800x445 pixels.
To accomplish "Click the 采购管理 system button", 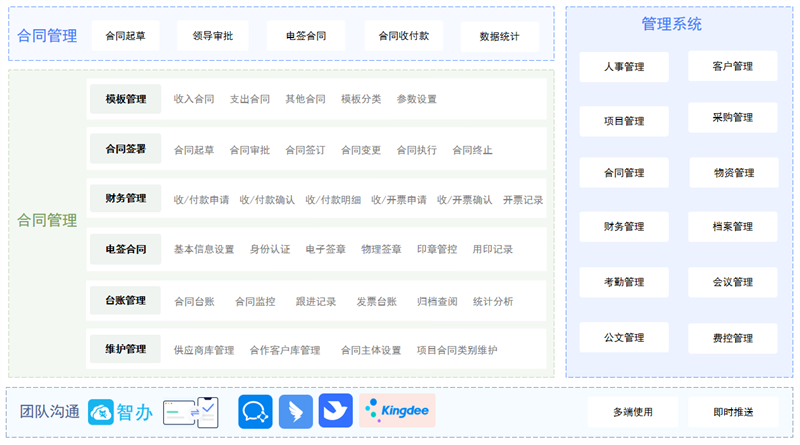I will (732, 118).
